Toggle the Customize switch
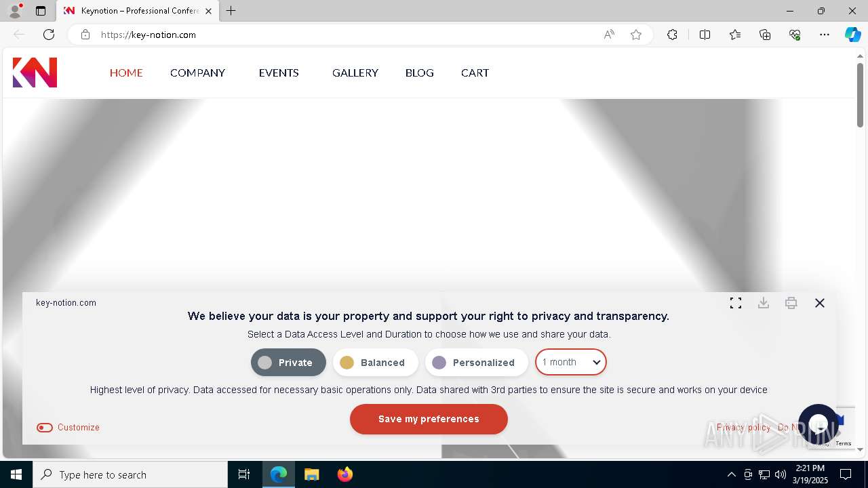Screen dimensions: 868x488 click(45, 428)
